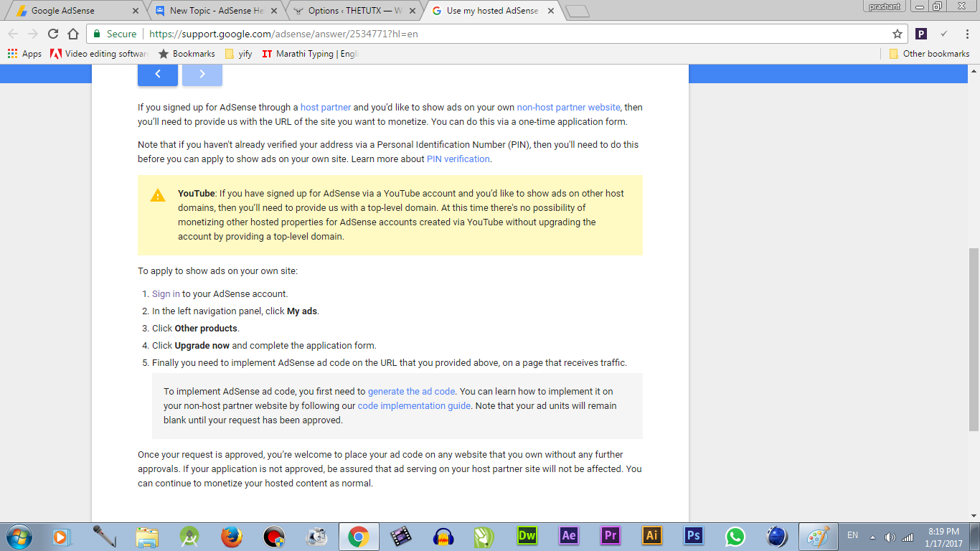This screenshot has height=551, width=980.
Task: Launch Firefox from the taskbar
Action: [232, 537]
